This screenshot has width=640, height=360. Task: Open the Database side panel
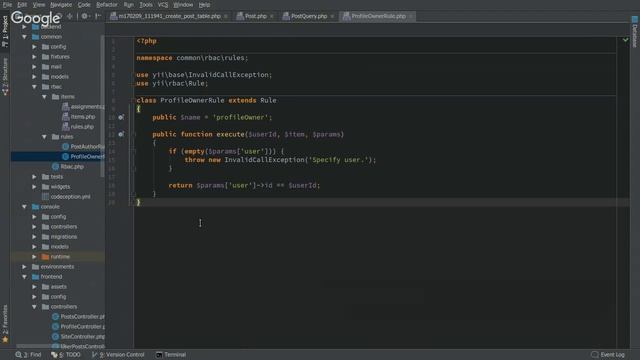635,32
